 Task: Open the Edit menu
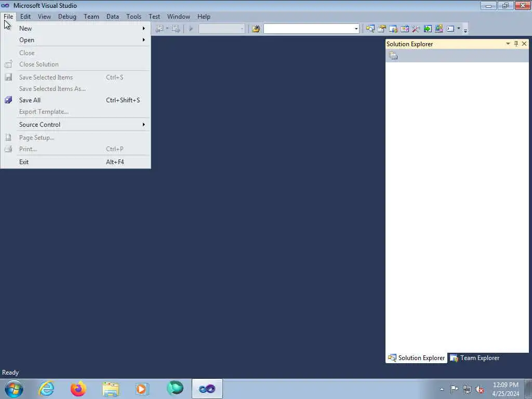(x=25, y=16)
